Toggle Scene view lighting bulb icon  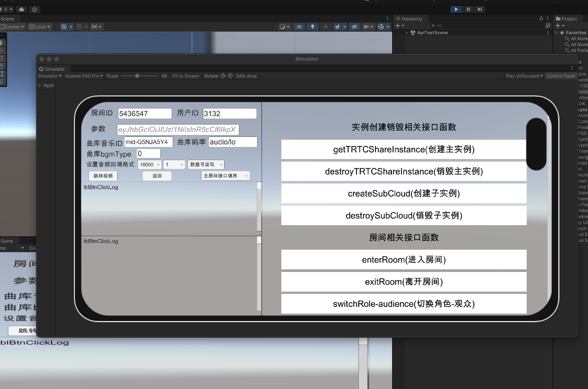(x=313, y=27)
